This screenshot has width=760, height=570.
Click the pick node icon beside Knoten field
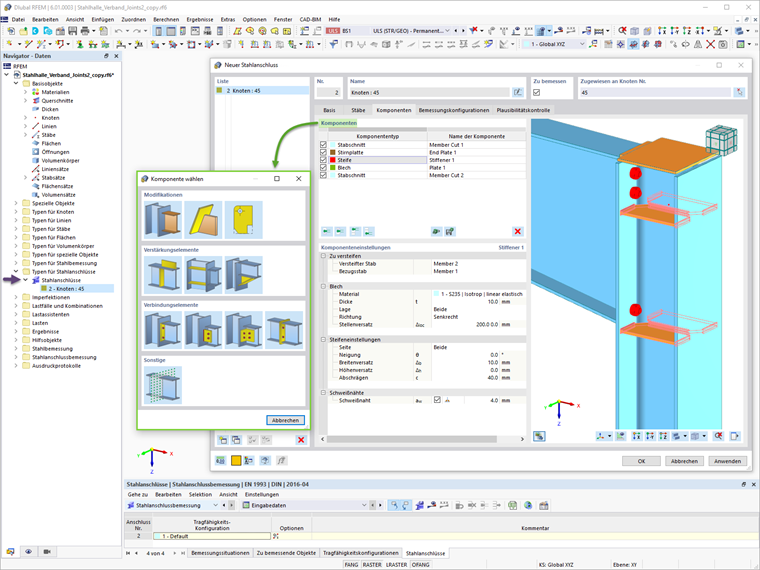[739, 92]
